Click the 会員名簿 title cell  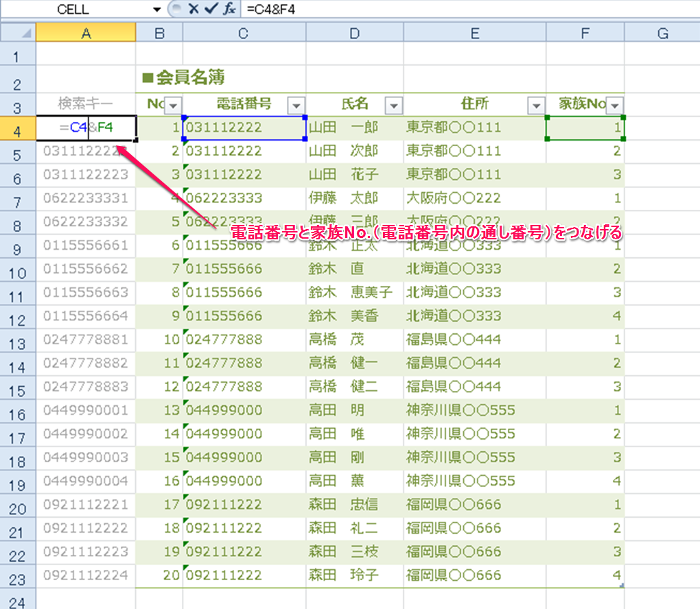(x=184, y=77)
